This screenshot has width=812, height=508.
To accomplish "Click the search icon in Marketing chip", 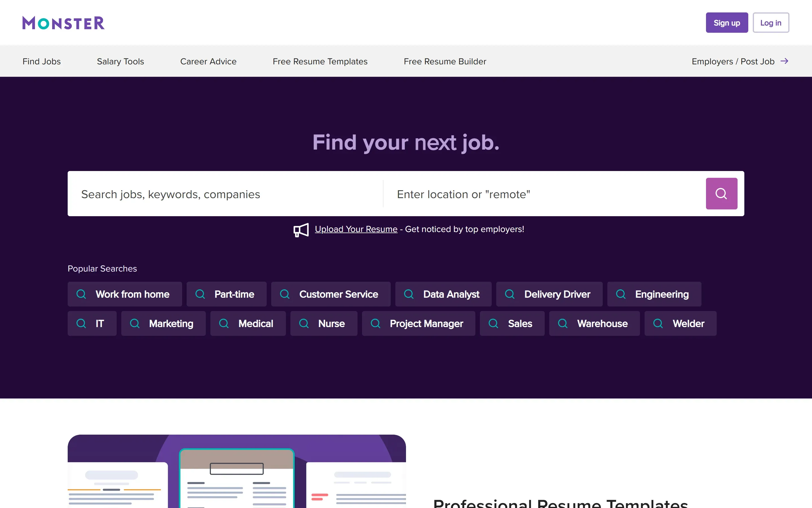I will click(134, 323).
